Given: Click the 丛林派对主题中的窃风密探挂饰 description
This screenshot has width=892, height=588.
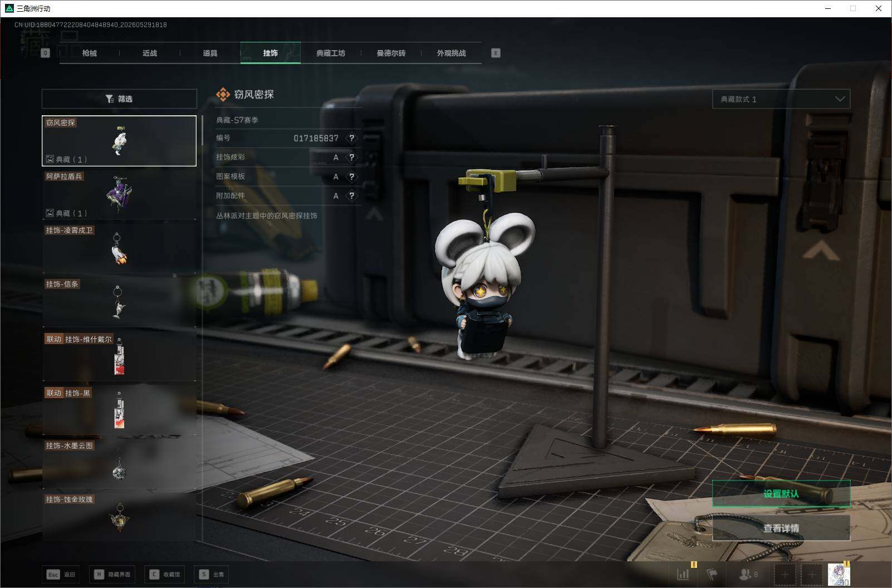Looking at the screenshot, I should (x=267, y=215).
